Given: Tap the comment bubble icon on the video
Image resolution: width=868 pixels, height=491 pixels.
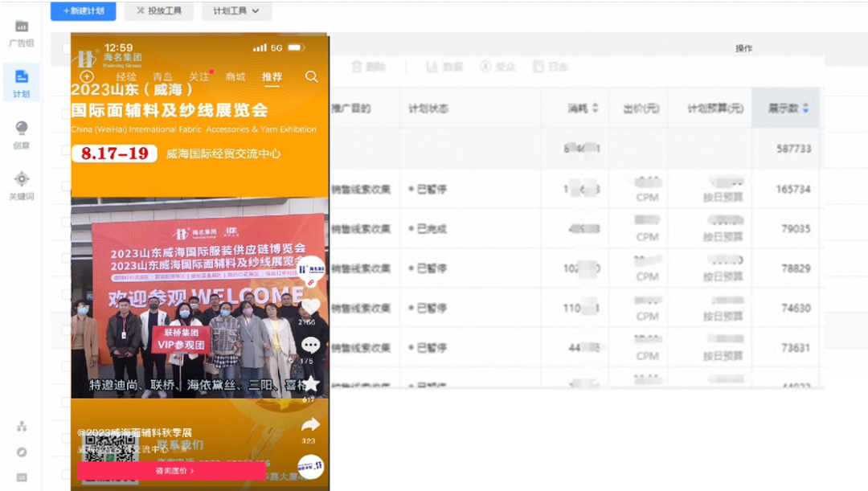Looking at the screenshot, I should click(x=310, y=346).
